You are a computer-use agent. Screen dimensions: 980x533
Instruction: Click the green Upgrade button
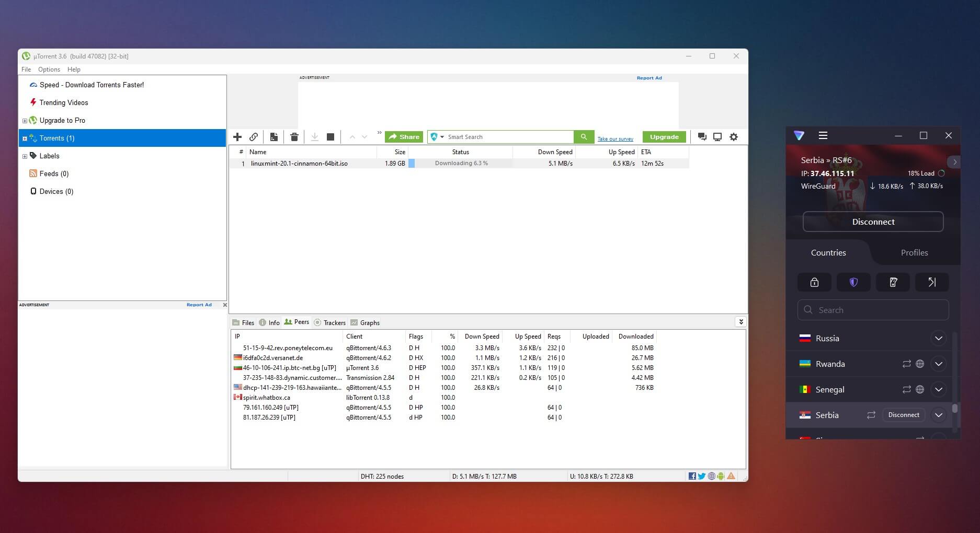[664, 137]
